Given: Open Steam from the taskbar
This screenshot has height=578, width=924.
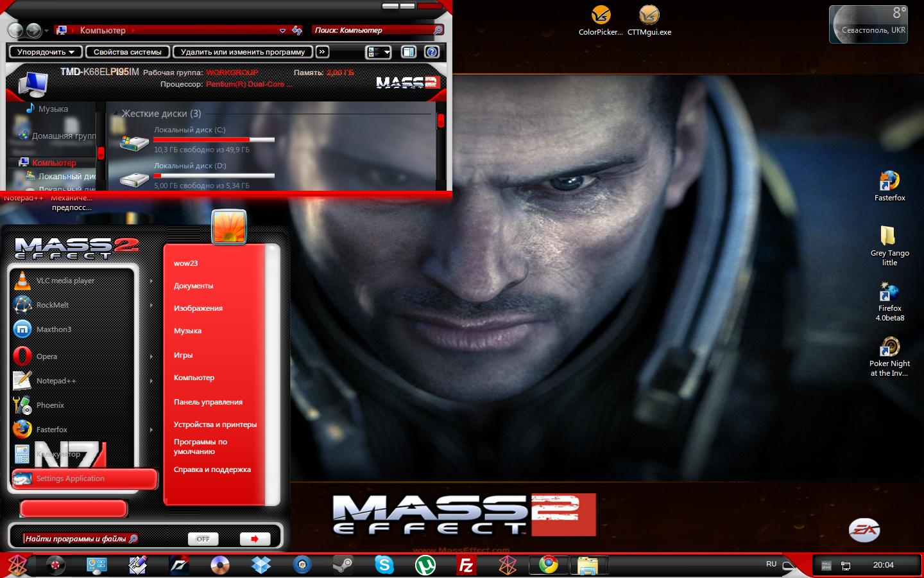Looking at the screenshot, I should coord(343,565).
